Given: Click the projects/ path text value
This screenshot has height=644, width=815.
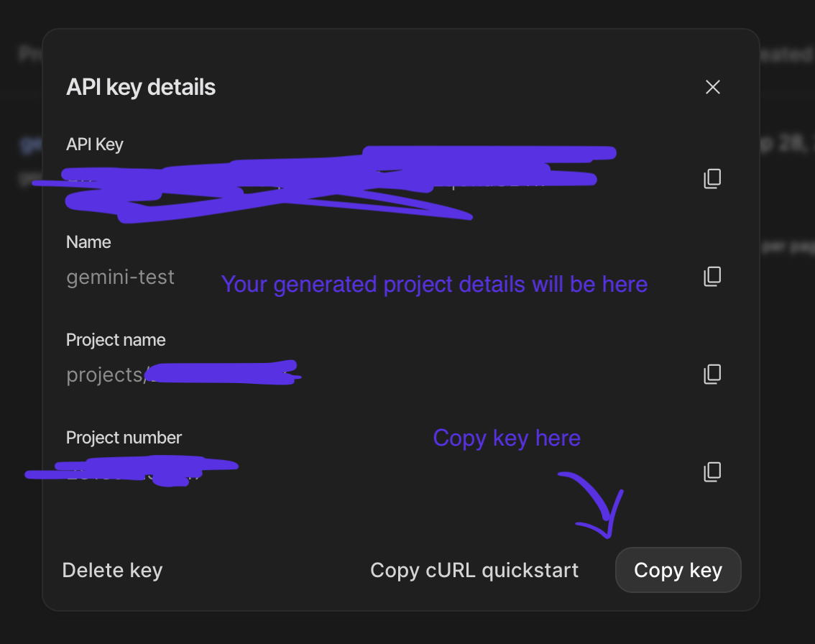Looking at the screenshot, I should (106, 374).
